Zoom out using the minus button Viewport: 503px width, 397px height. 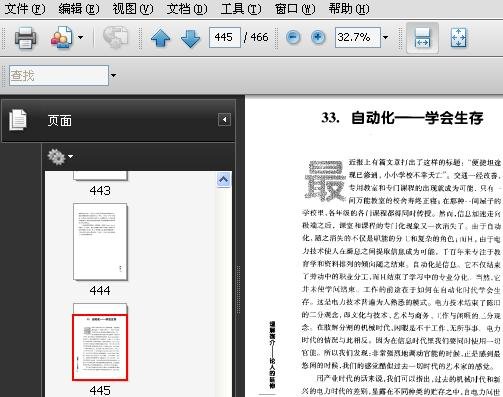[x=293, y=37]
